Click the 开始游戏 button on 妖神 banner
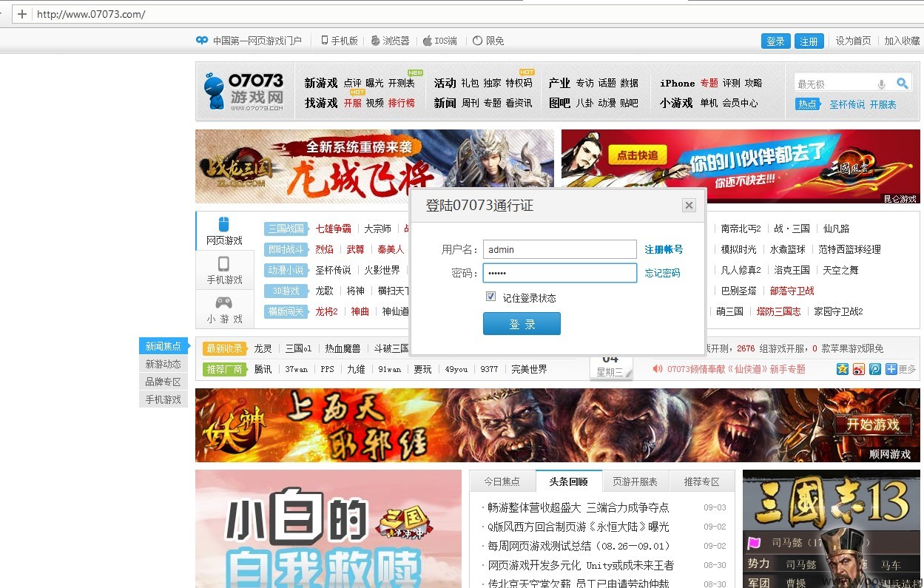Image resolution: width=924 pixels, height=588 pixels. click(873, 425)
